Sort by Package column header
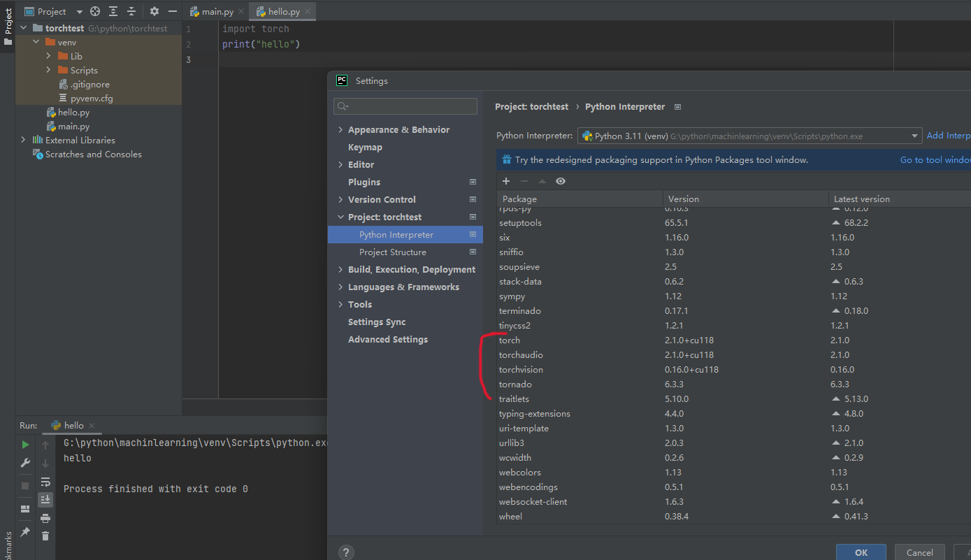971x560 pixels. [580, 199]
